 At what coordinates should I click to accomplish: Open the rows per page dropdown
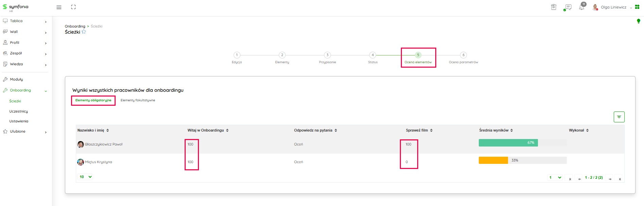pos(86,177)
